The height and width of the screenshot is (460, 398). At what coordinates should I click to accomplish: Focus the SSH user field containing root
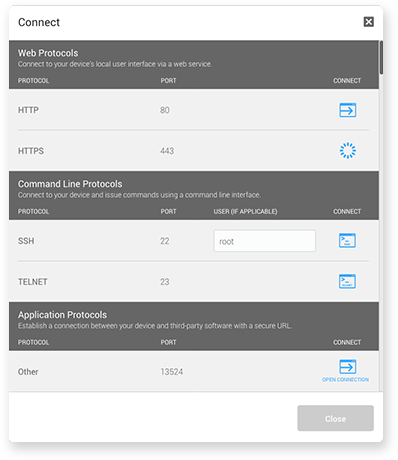[x=264, y=241]
